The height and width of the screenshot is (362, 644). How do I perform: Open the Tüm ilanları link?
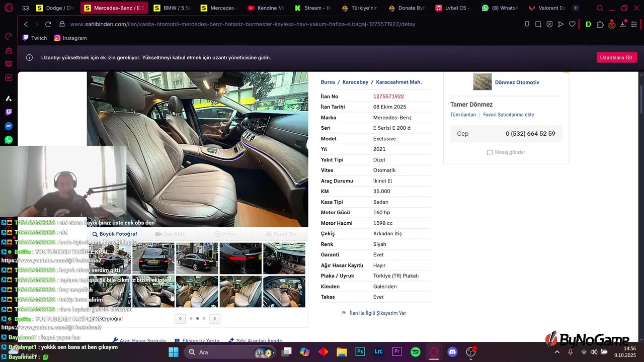tap(463, 115)
